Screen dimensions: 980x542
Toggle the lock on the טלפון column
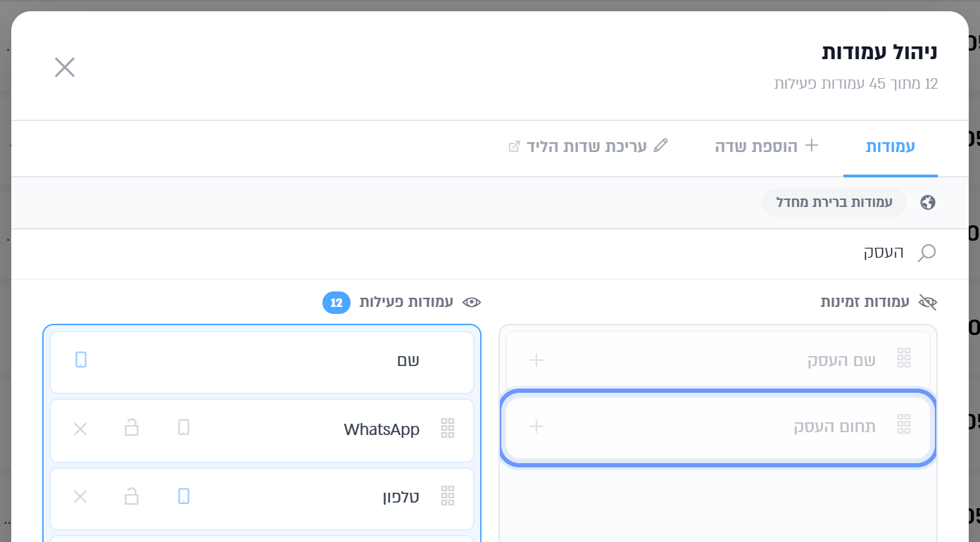point(132,496)
